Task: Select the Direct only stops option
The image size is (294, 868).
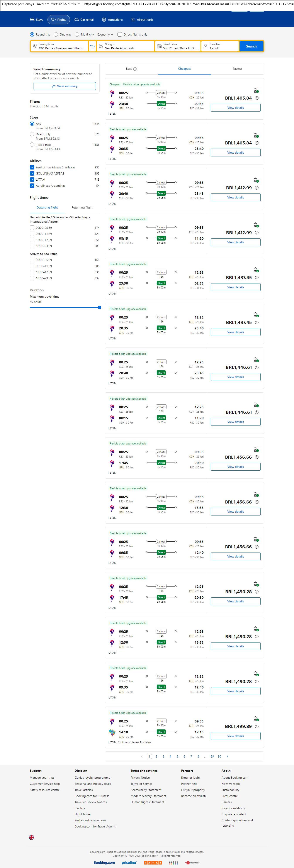Action: 32,134
